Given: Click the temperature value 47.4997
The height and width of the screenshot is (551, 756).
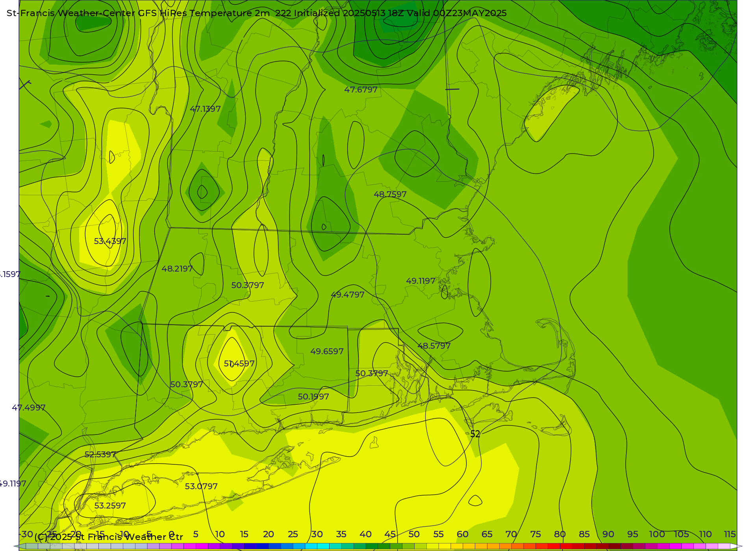Looking at the screenshot, I should [28, 408].
